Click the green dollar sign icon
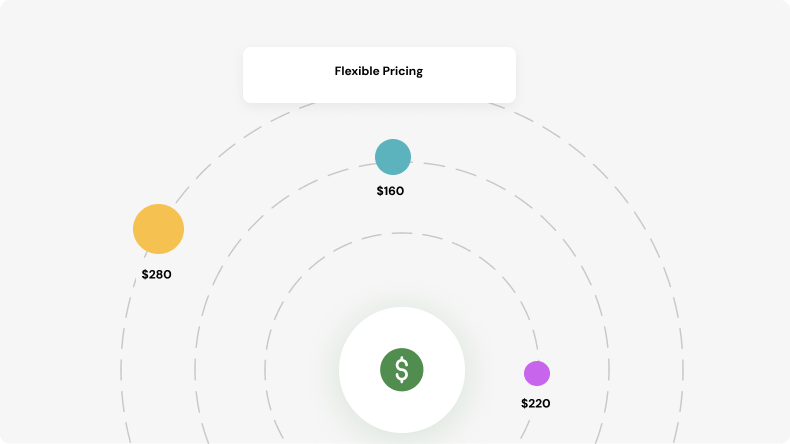Screen dimensions: 790x444 tap(401, 370)
